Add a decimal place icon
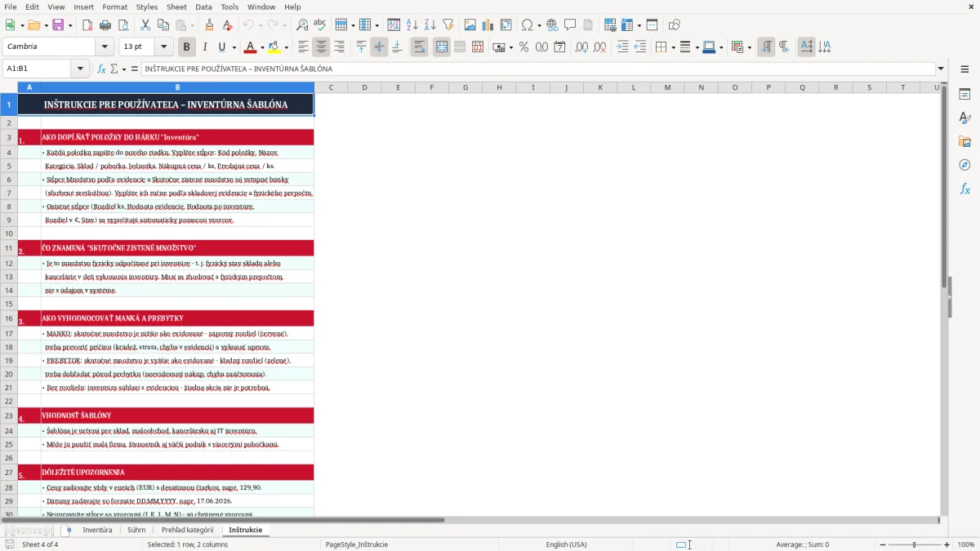980x551 pixels. [x=582, y=47]
